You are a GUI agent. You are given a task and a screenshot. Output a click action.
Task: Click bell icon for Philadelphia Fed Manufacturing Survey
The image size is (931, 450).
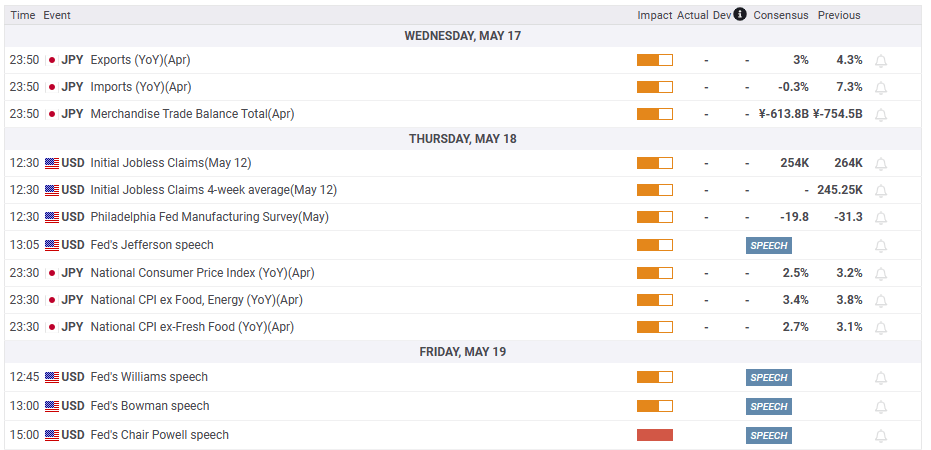(x=881, y=217)
